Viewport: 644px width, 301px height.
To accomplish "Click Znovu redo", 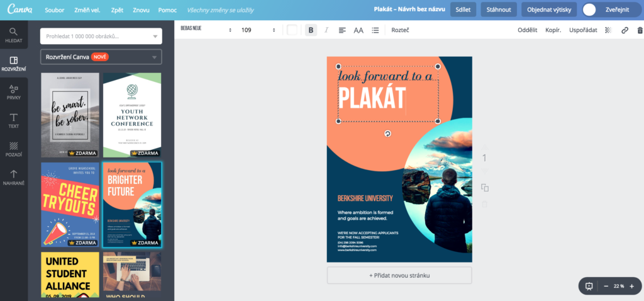I will (x=141, y=10).
